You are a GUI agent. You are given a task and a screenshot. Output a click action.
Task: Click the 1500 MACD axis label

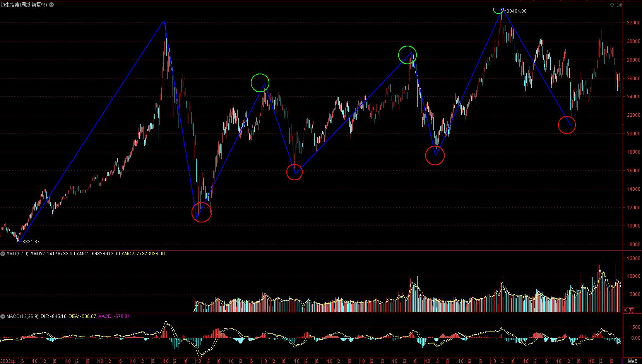coord(635,327)
